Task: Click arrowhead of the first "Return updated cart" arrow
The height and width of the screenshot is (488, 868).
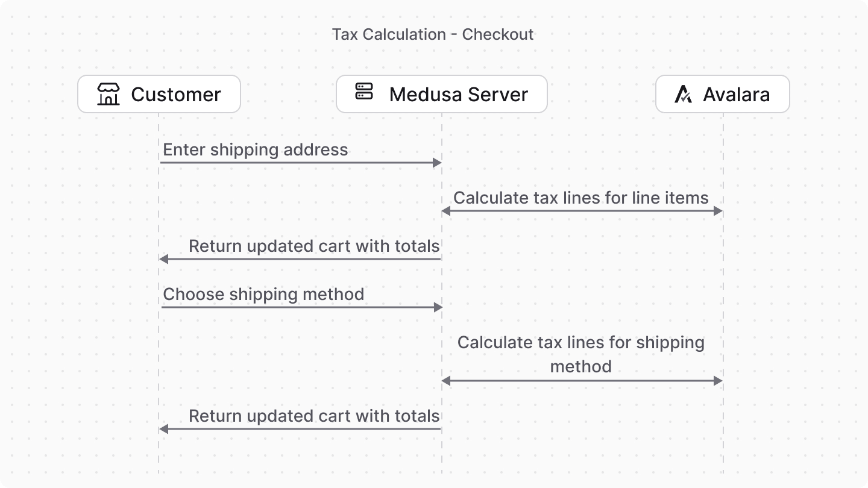Action: [163, 259]
